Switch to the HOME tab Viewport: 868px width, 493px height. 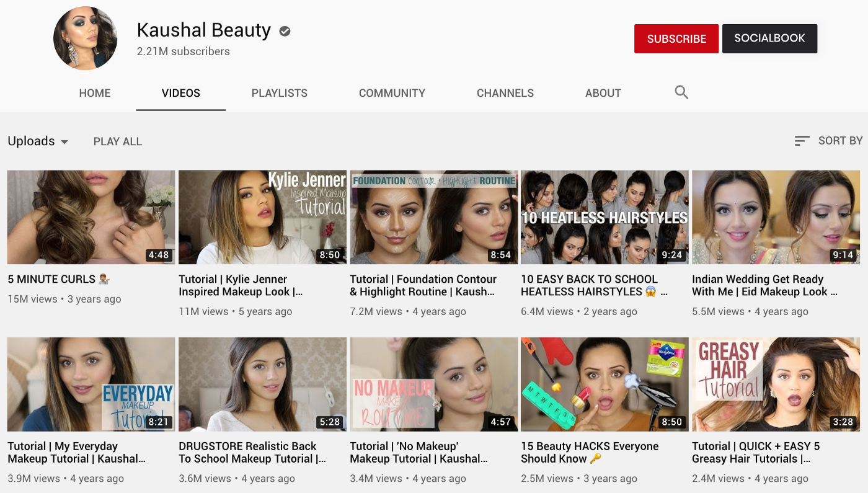(95, 93)
